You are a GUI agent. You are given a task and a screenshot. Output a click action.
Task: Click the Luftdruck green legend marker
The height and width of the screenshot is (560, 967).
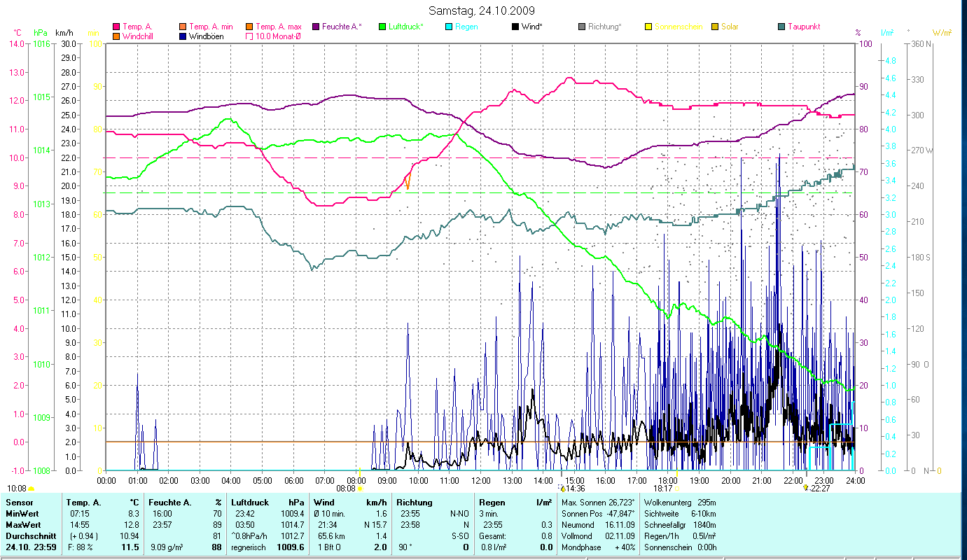[382, 27]
